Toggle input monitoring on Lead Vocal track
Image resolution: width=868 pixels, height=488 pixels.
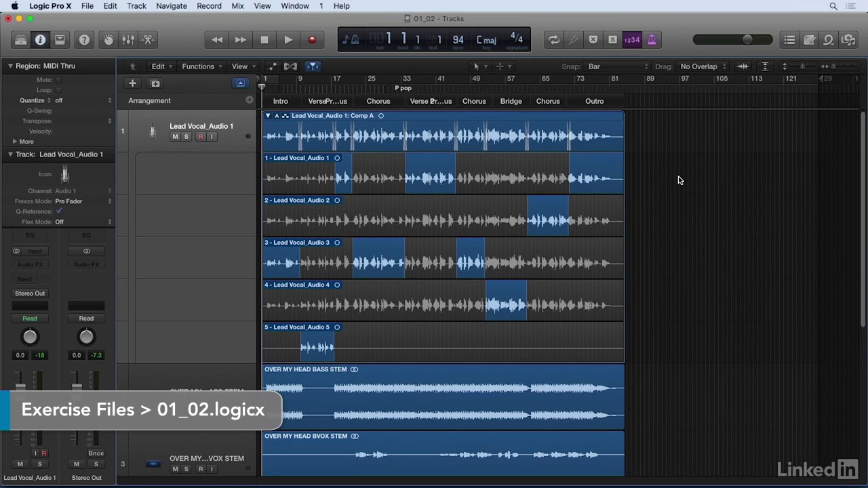(x=212, y=137)
